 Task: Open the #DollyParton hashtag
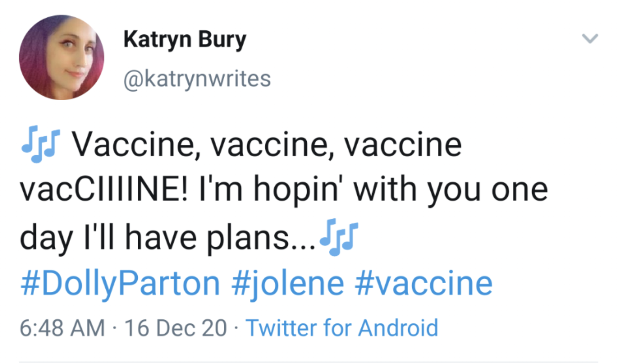[x=120, y=283]
